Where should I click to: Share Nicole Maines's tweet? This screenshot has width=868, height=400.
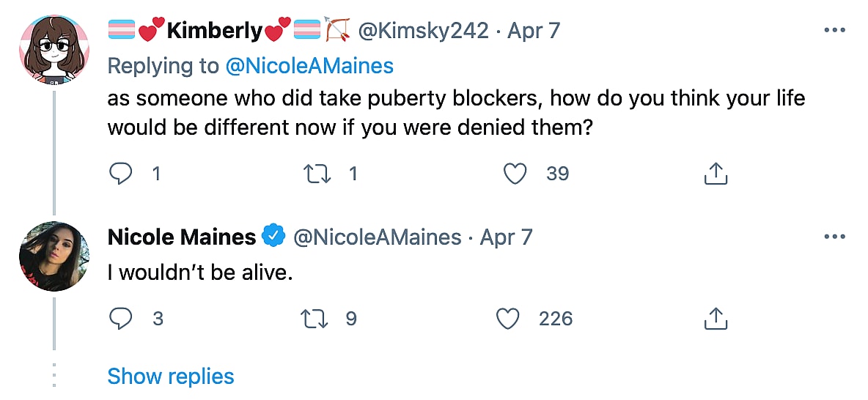tap(715, 319)
